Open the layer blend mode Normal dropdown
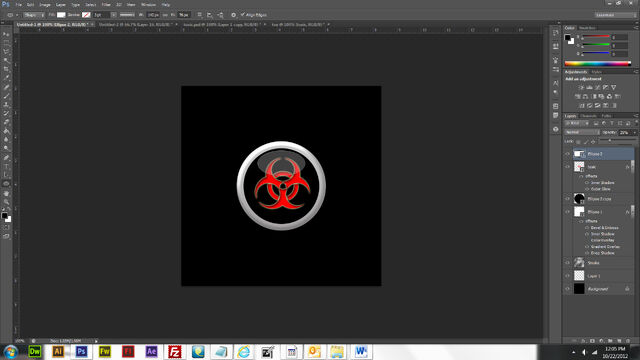 coord(582,132)
